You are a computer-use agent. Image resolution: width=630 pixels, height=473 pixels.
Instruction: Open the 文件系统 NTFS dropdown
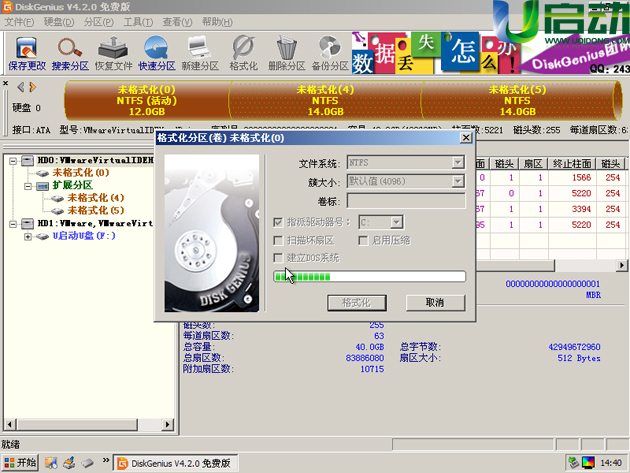tap(458, 163)
